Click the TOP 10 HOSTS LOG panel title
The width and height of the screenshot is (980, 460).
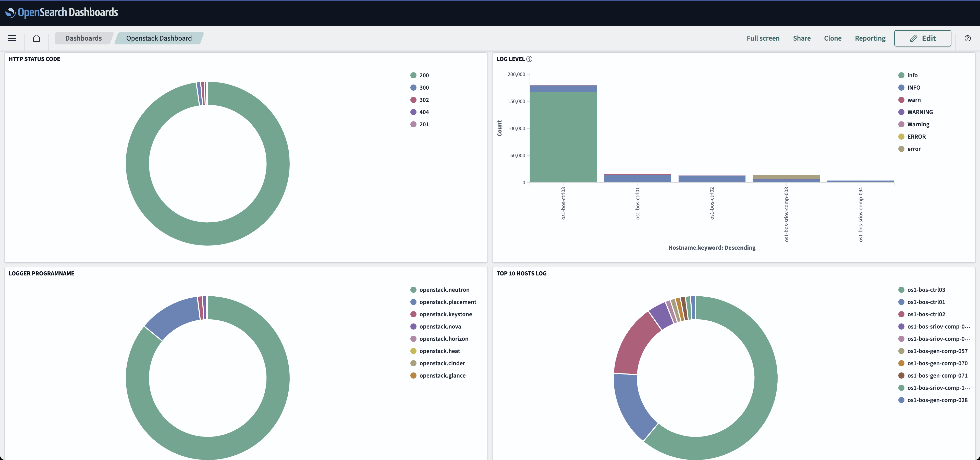pyautogui.click(x=521, y=274)
